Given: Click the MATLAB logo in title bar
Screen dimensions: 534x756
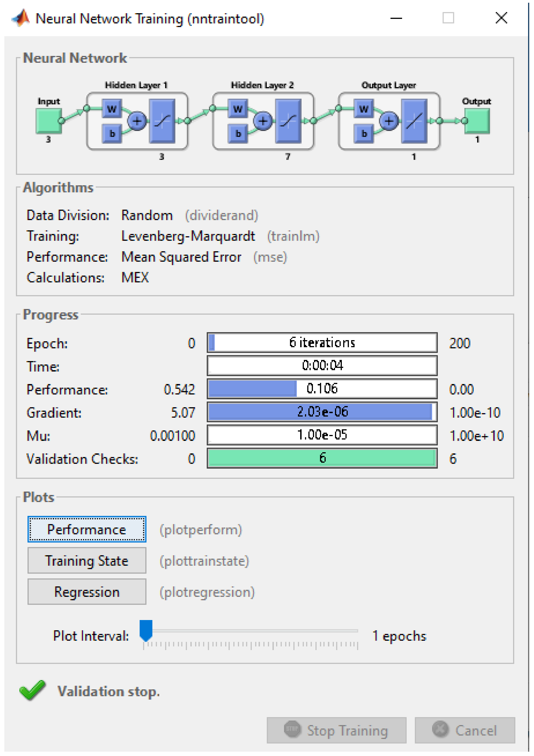Looking at the screenshot, I should (21, 18).
